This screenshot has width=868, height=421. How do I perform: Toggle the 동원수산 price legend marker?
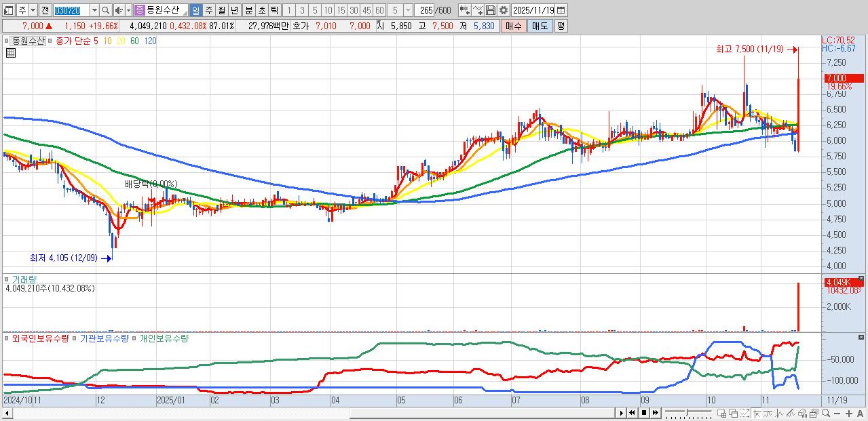tap(7, 41)
